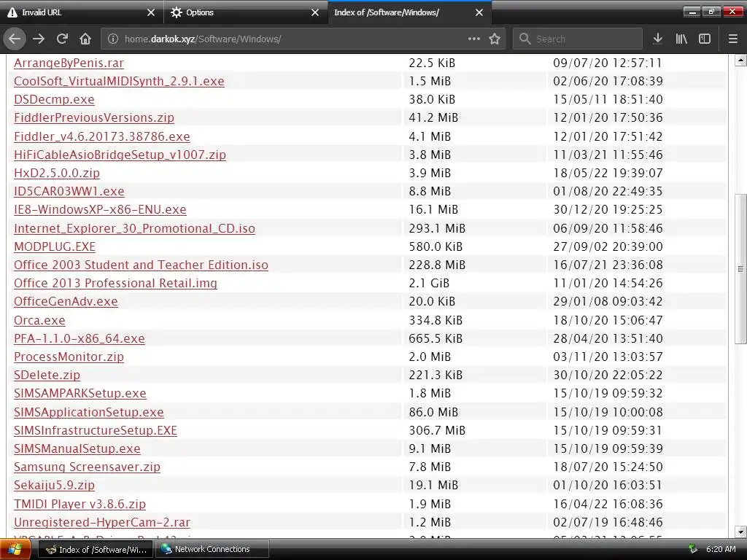747x560 pixels.
Task: Reload the current page
Action: [x=62, y=39]
